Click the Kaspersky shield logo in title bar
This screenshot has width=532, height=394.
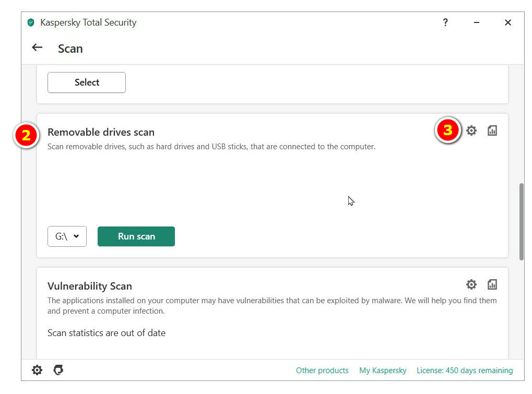coord(31,22)
